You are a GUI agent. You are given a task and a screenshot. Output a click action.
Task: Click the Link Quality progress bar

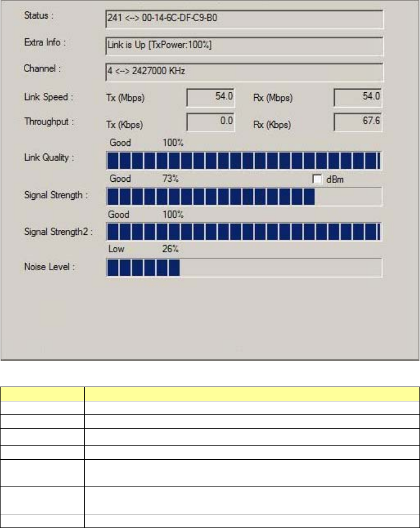244,161
